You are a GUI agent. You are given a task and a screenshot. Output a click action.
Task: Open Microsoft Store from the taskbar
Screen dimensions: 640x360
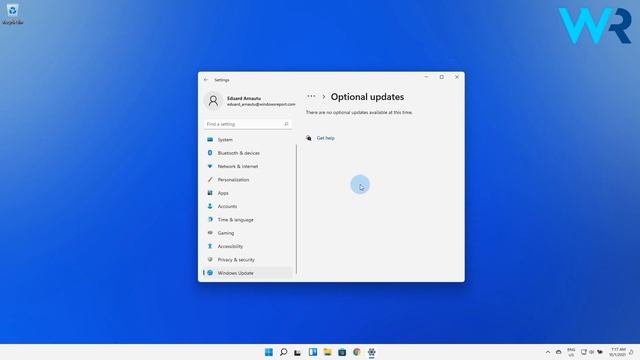point(342,352)
